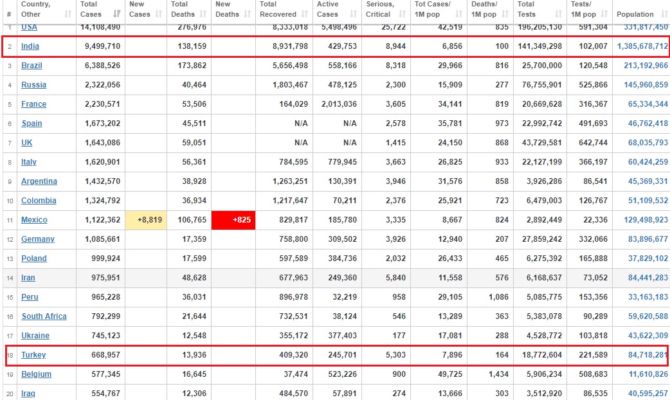The image size is (670, 400).
Task: Open Colombia population link 51,109,532
Action: [648, 200]
